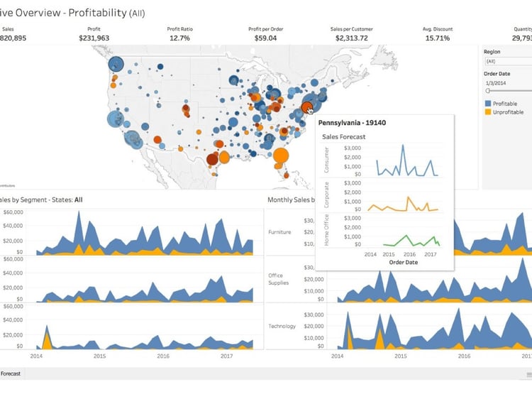532x399 pixels.
Task: Click the Profit Ratio 12.7% value
Action: pyautogui.click(x=179, y=38)
